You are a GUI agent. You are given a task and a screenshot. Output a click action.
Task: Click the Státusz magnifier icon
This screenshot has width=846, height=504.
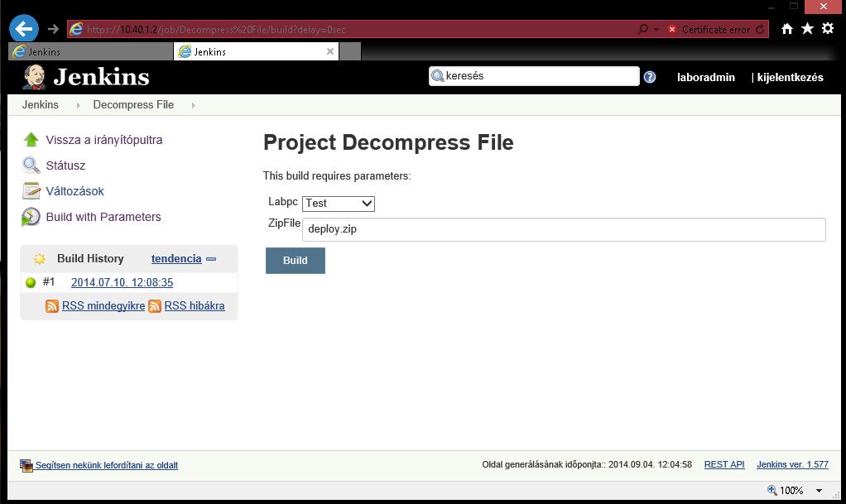click(31, 166)
